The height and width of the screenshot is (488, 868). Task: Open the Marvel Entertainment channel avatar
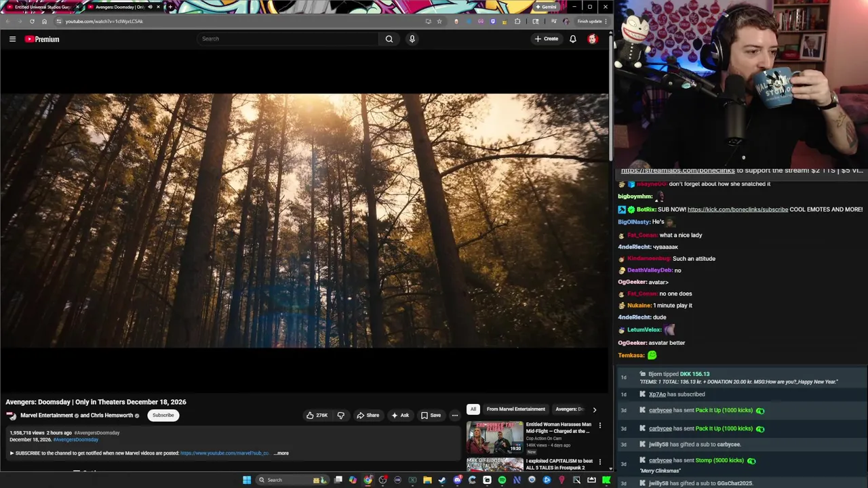[11, 415]
